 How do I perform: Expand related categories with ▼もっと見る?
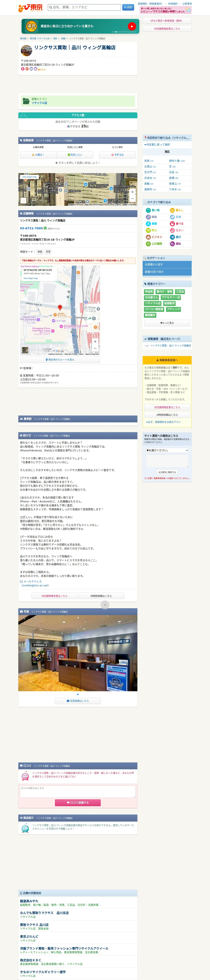tap(167, 323)
